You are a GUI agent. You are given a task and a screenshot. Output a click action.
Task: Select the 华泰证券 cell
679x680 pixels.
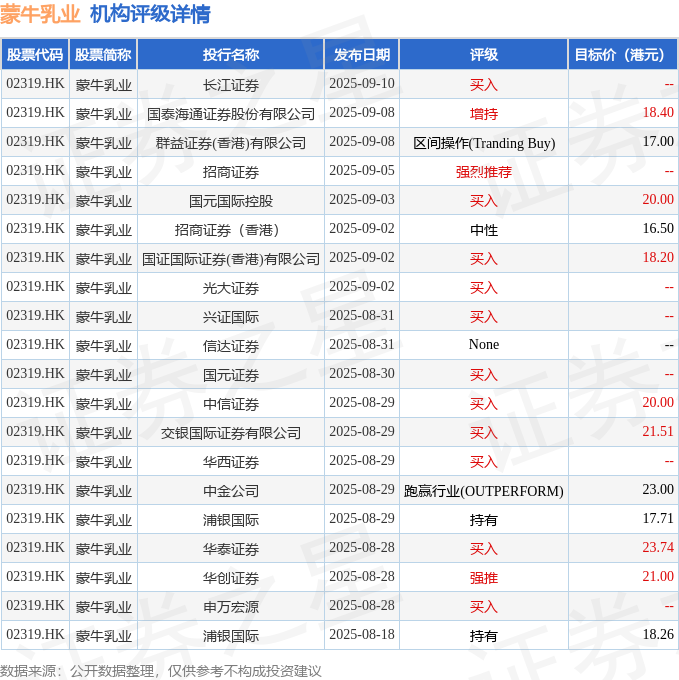[x=231, y=549]
